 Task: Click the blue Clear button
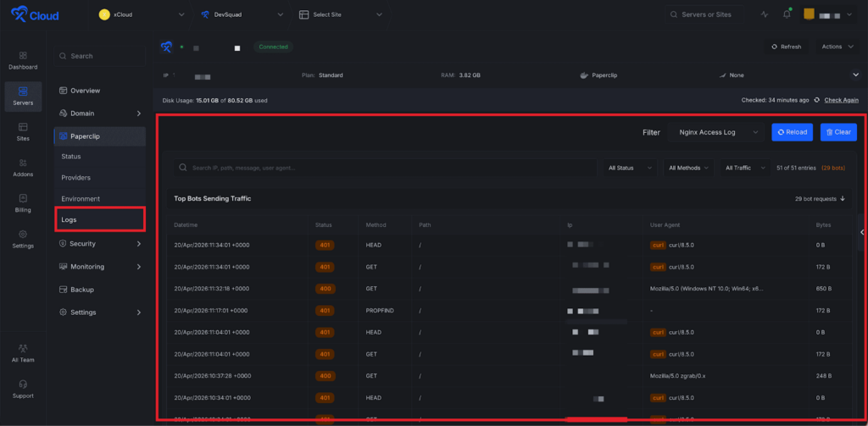(x=838, y=132)
